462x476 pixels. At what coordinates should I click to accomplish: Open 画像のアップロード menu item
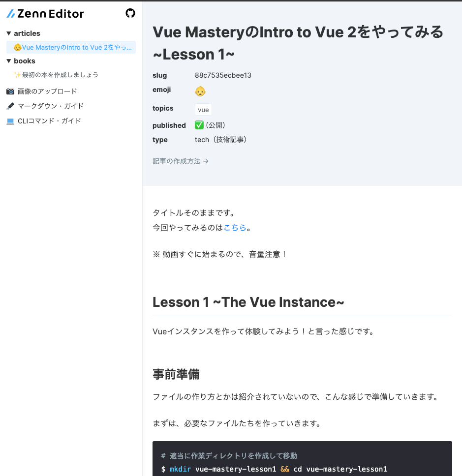47,91
